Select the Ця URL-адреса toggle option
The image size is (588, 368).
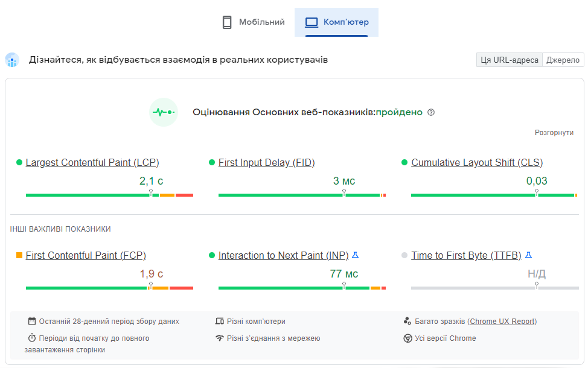(x=509, y=60)
